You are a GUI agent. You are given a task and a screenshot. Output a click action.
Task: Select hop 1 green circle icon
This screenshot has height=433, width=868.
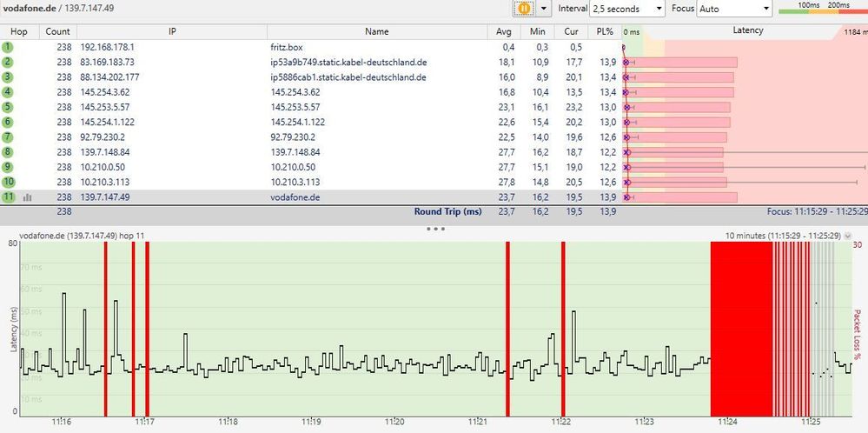pyautogui.click(x=9, y=47)
